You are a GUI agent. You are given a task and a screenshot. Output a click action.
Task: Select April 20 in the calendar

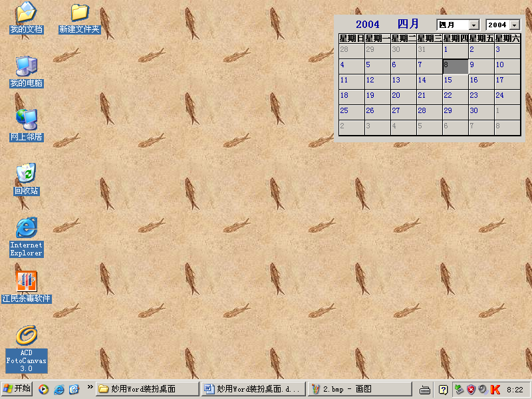[404, 97]
